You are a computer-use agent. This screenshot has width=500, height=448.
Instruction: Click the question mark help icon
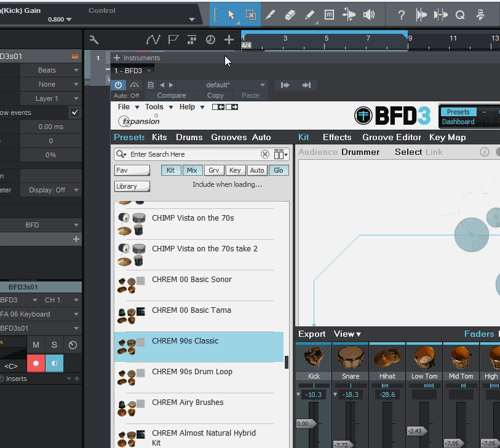tap(402, 15)
